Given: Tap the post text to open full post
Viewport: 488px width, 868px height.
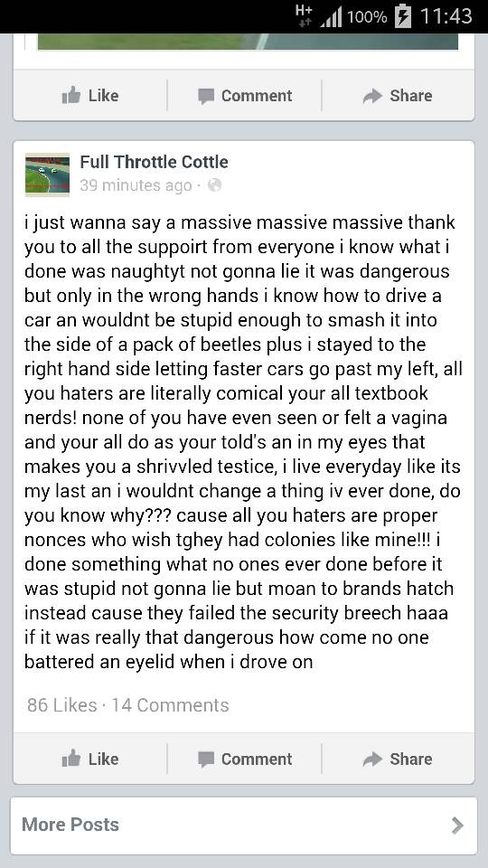Looking at the screenshot, I should coord(243,442).
